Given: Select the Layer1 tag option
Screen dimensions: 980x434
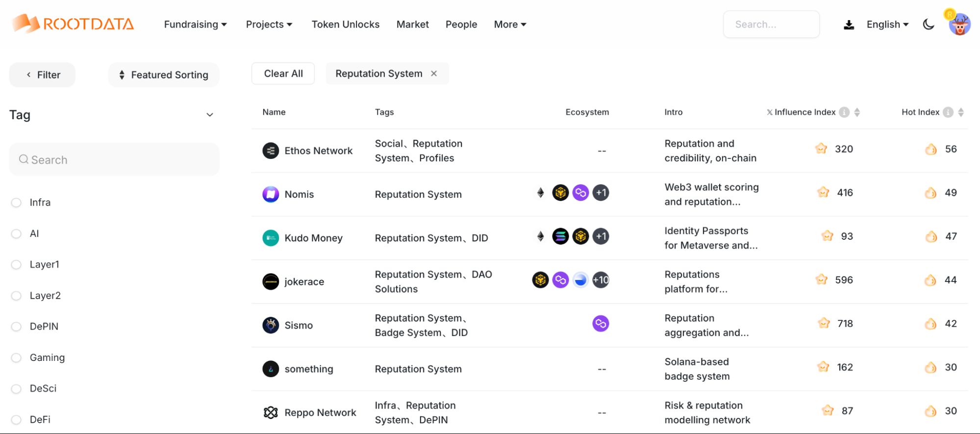Looking at the screenshot, I should 16,265.
